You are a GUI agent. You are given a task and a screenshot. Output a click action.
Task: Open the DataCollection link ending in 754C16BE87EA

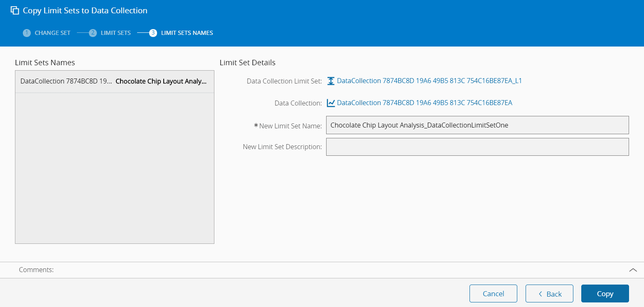[424, 103]
